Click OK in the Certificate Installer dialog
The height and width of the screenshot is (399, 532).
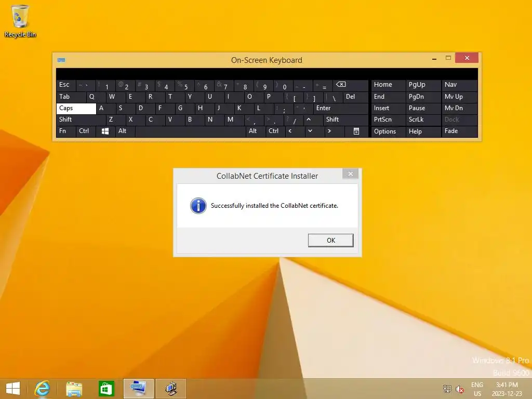331,240
